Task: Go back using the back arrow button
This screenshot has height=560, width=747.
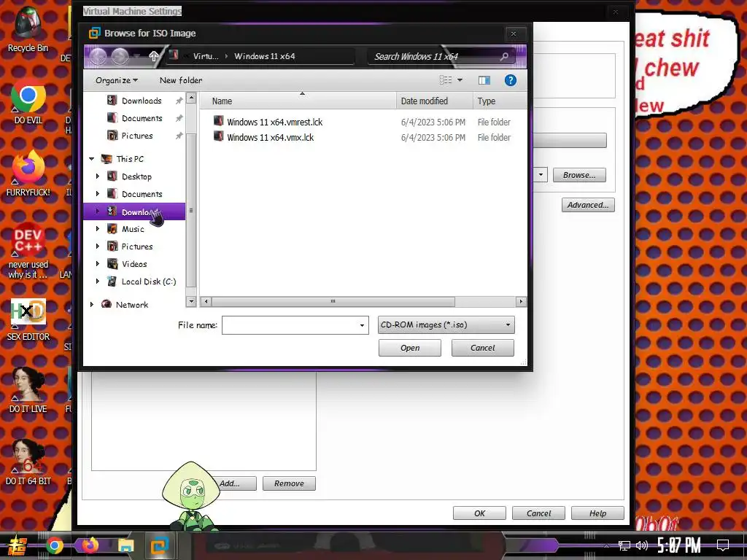Action: pos(98,57)
